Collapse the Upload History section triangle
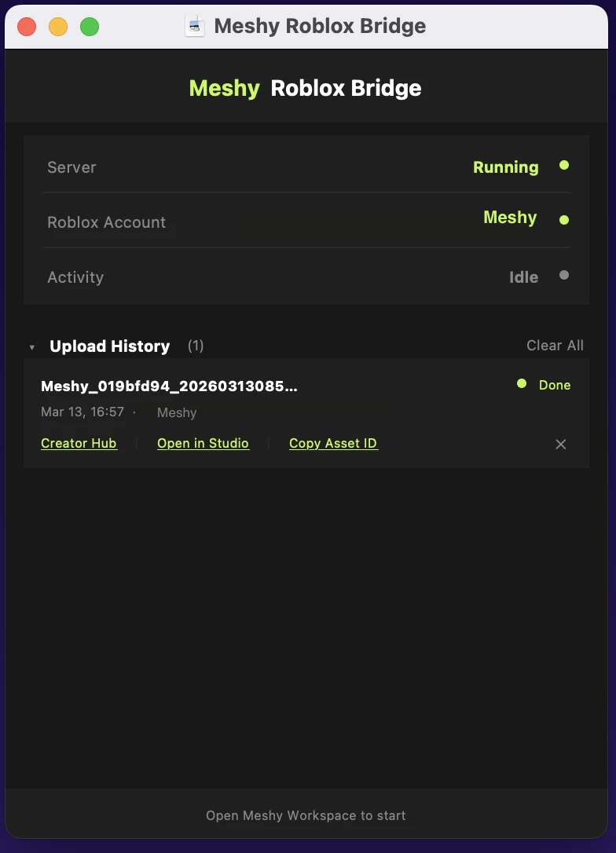 pyautogui.click(x=32, y=347)
